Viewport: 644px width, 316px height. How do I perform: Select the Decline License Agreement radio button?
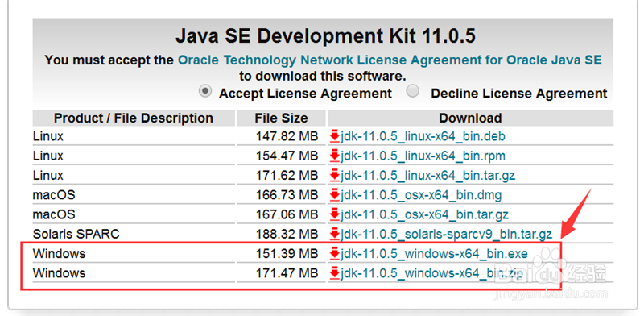413,92
